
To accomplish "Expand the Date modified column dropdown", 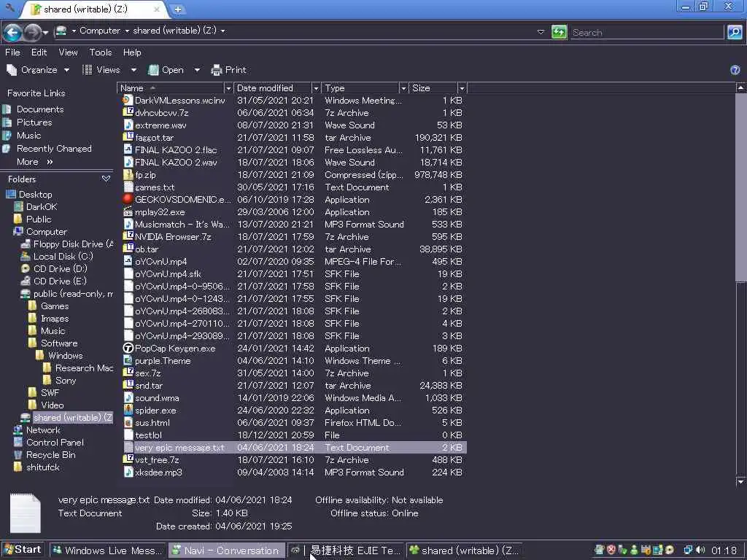I will [315, 88].
